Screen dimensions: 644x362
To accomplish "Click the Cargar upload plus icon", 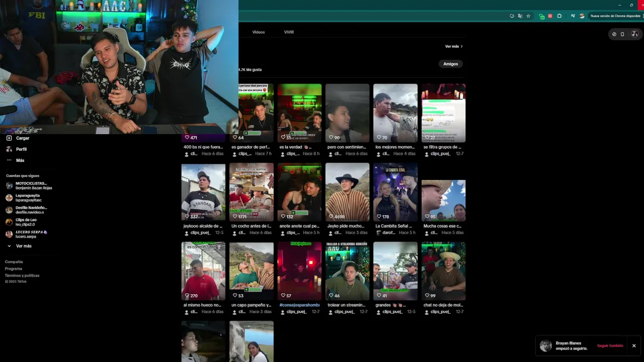I will [9, 138].
